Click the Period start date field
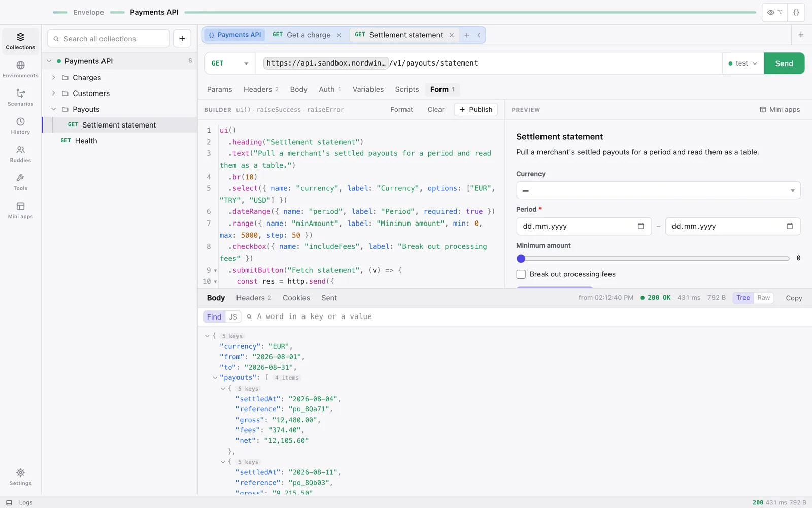Image resolution: width=812 pixels, height=508 pixels. click(584, 227)
